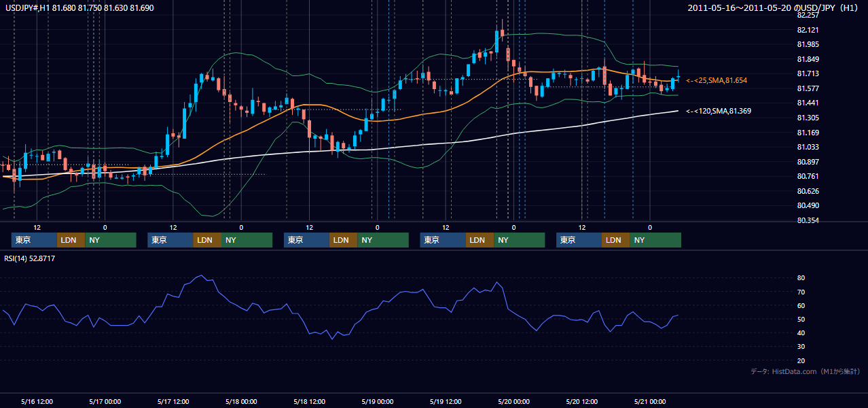The width and height of the screenshot is (868, 408).
Task: Click price axis value 80.897
Action: 808,162
